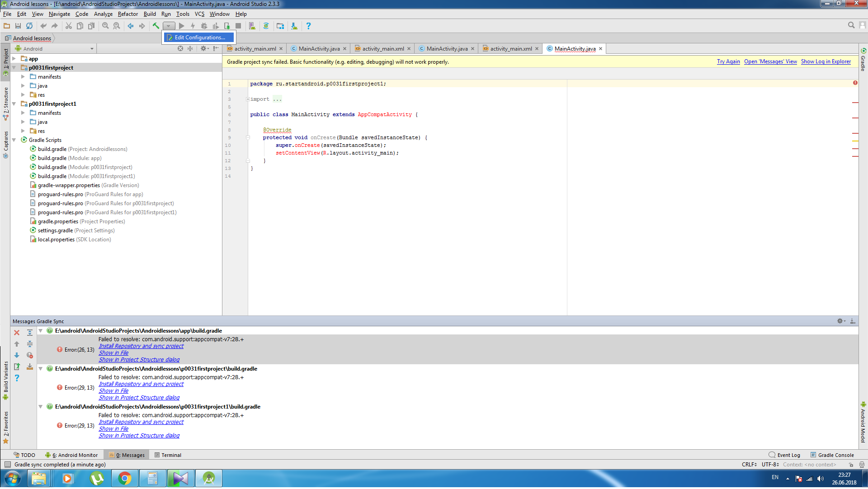Open the Gradle Console
This screenshot has height=489, width=868.
tap(832, 455)
